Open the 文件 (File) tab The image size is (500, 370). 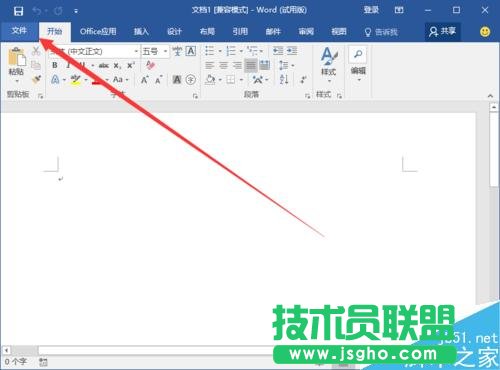(19, 31)
